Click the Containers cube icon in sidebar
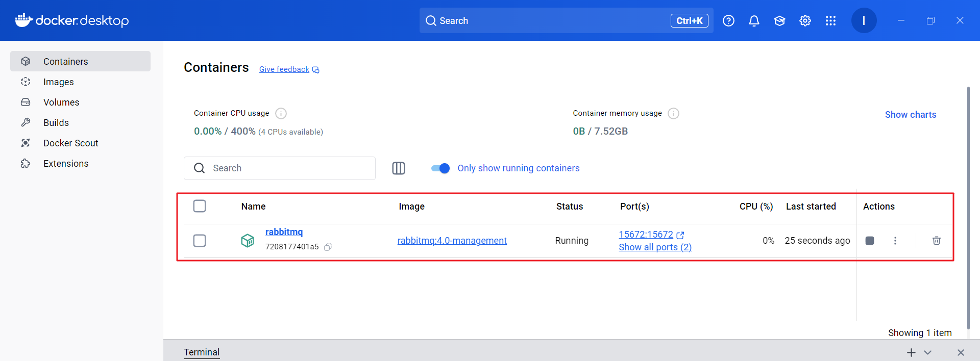Viewport: 980px width, 361px height. 26,61
